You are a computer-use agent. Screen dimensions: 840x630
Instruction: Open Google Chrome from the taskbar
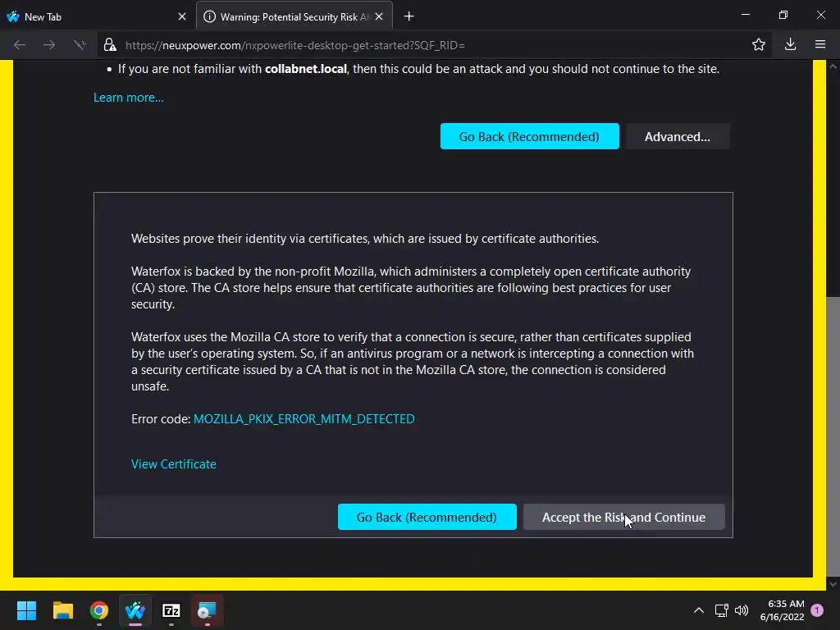click(99, 610)
